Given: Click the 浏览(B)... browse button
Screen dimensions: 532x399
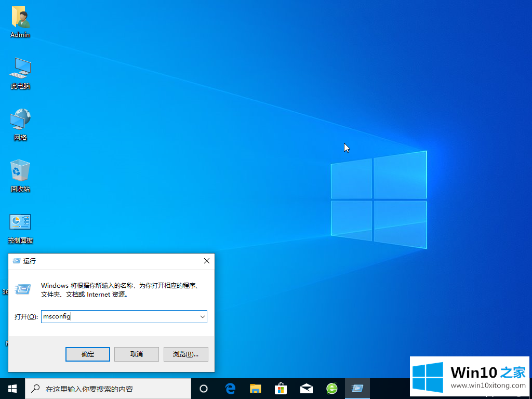Looking at the screenshot, I should click(x=185, y=354).
